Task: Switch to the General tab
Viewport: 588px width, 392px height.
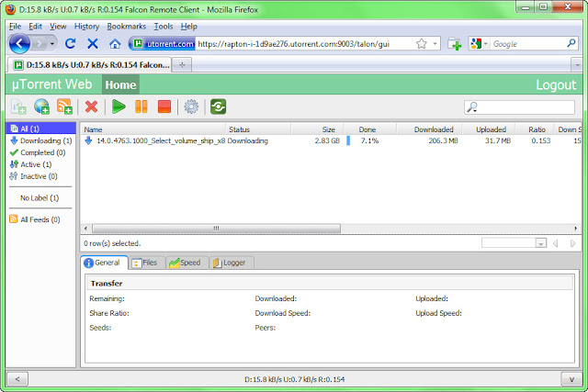Action: tap(104, 263)
